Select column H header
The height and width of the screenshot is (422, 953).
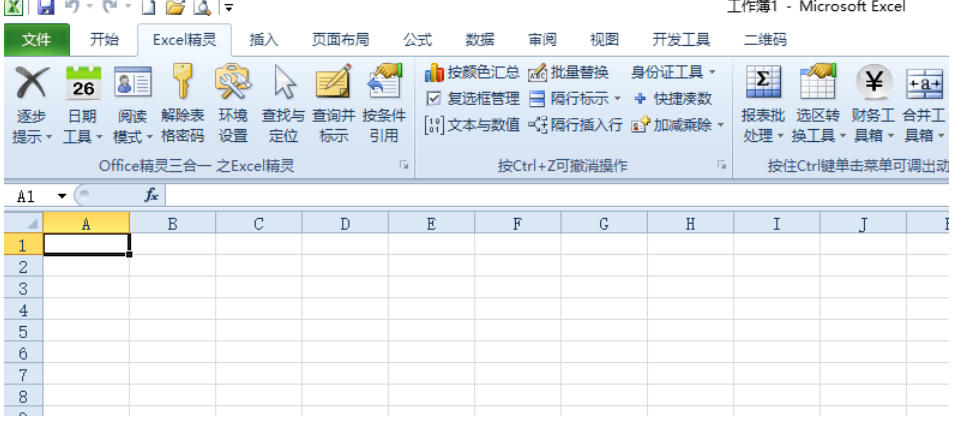[690, 224]
